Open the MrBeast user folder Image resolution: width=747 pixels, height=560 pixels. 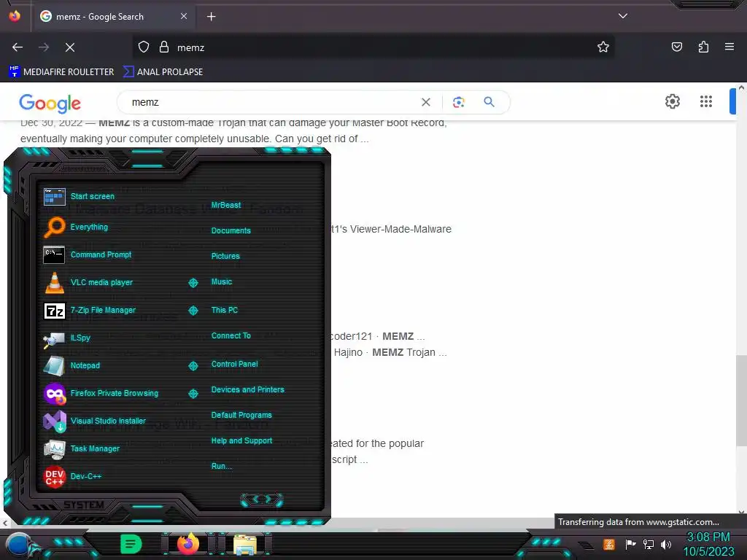[x=226, y=205]
